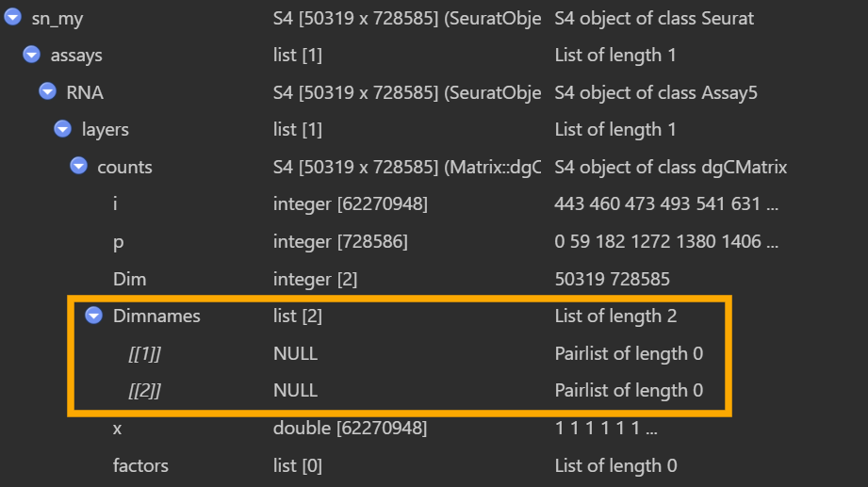Image resolution: width=868 pixels, height=487 pixels.
Task: Click the 'S4 object of class dgCMatrix' value
Action: pos(670,167)
